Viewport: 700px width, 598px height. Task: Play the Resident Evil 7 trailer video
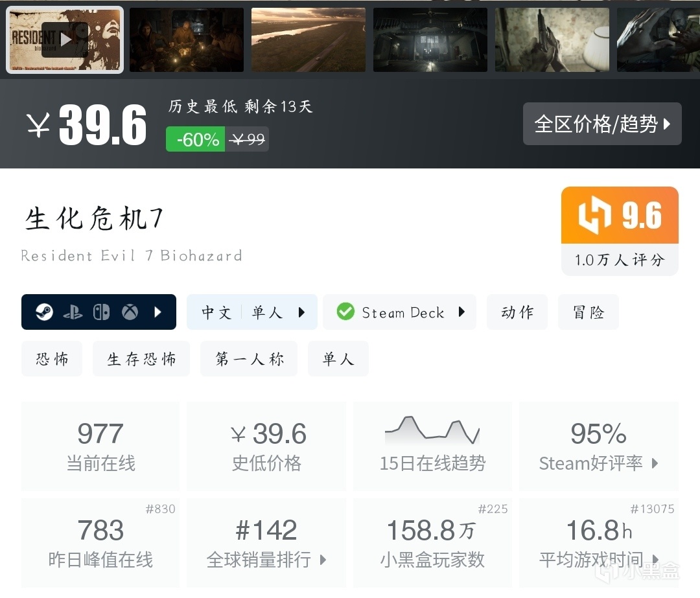[65, 40]
